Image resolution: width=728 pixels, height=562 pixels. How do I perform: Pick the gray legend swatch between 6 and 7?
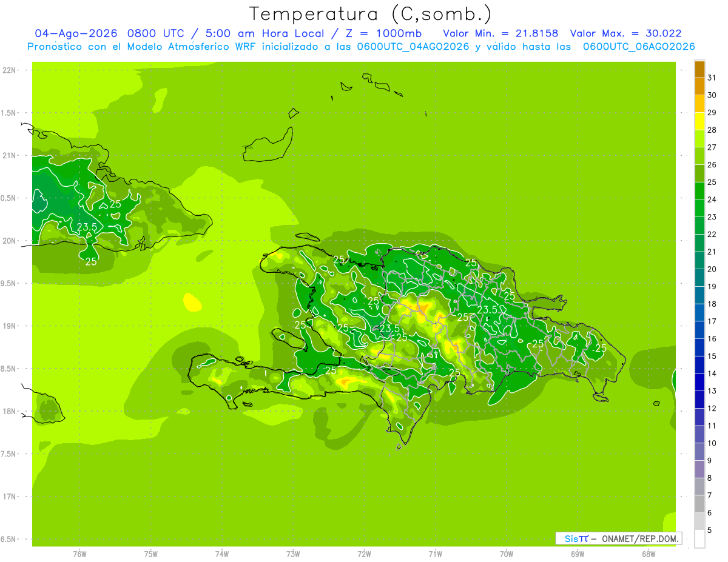[x=699, y=504]
